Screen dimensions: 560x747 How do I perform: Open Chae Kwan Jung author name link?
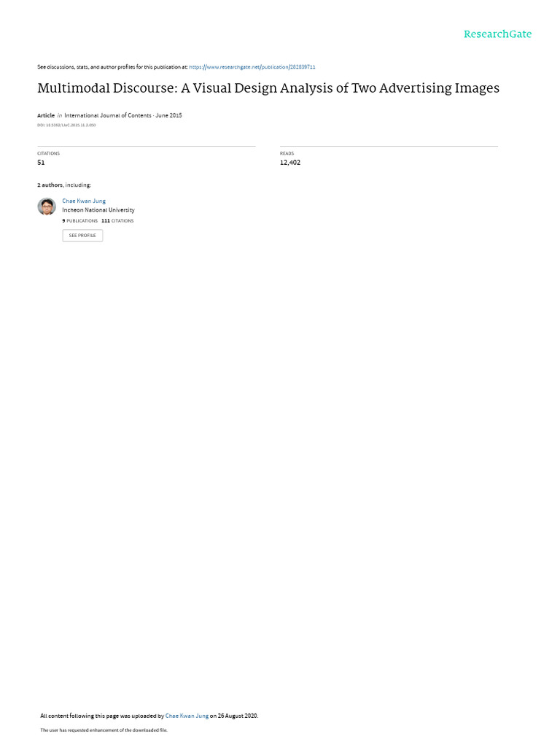(x=84, y=201)
